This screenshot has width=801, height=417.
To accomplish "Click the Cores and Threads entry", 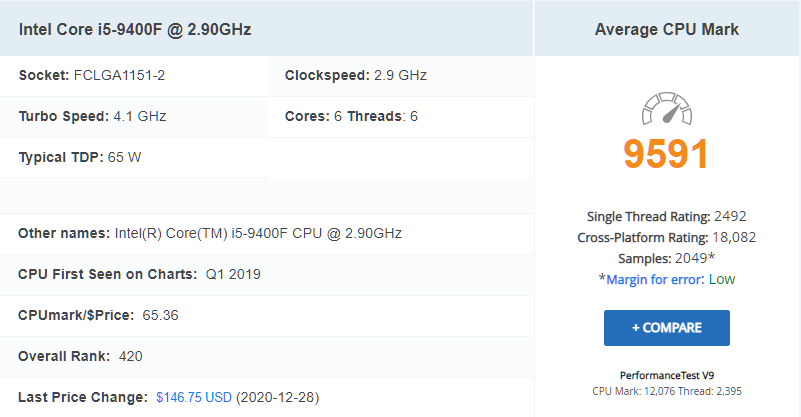I will point(351,116).
